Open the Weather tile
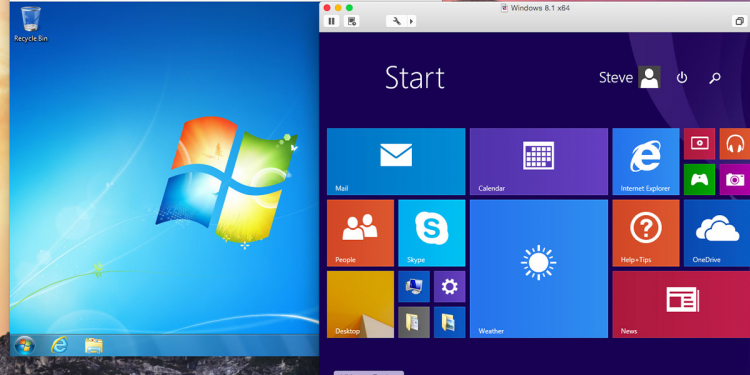 [x=539, y=269]
